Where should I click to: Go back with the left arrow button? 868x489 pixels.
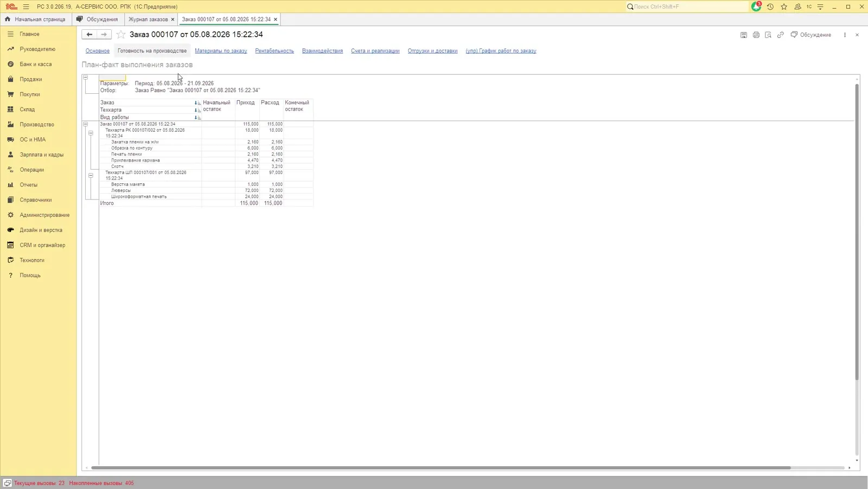point(90,34)
